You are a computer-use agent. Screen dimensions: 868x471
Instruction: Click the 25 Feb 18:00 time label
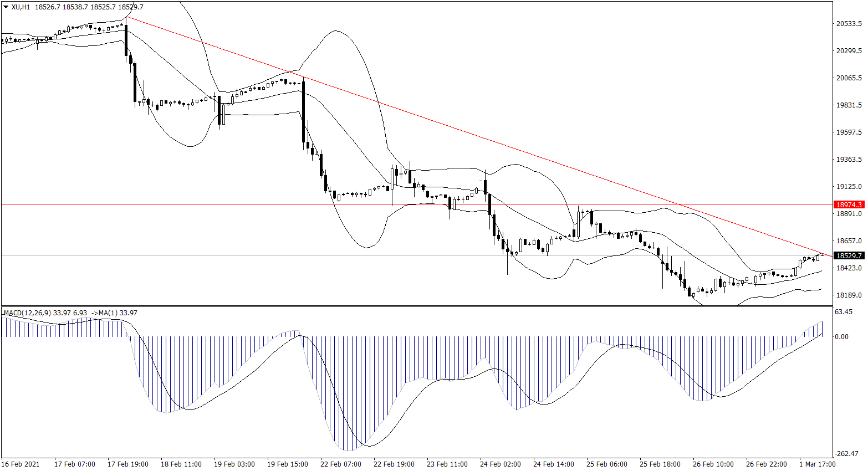[x=660, y=464]
